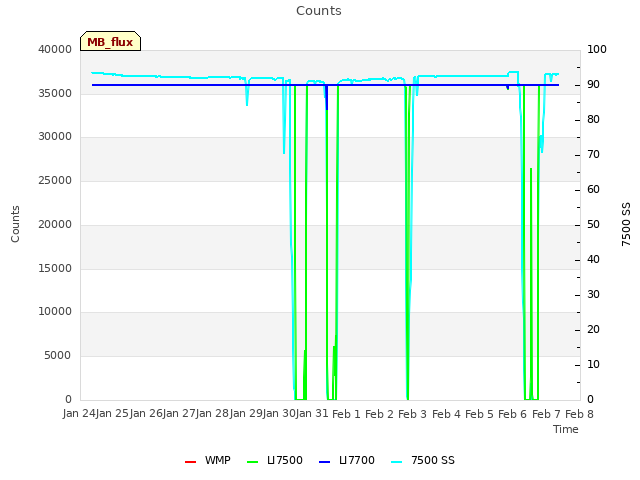The height and width of the screenshot is (480, 640).
Task: Click the Feb 3 date tick label
Action: tap(413, 414)
